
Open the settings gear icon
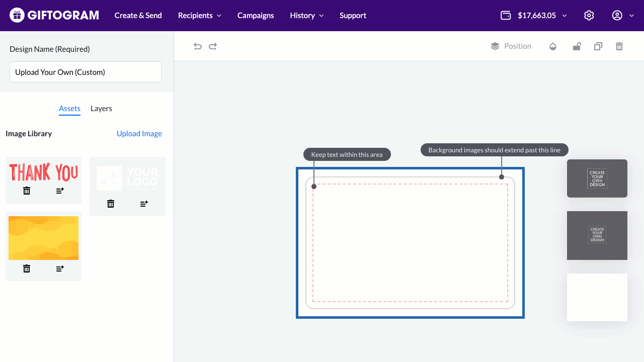pos(589,16)
